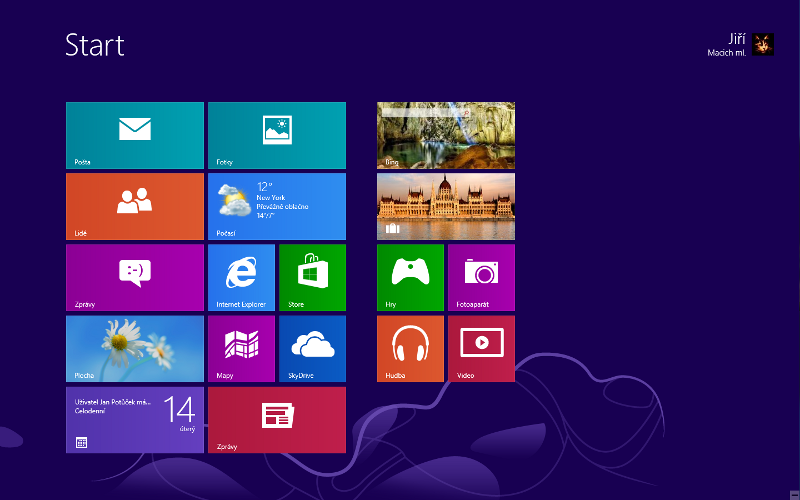
Task: Launch the Hry games controller tile
Action: [x=410, y=277]
